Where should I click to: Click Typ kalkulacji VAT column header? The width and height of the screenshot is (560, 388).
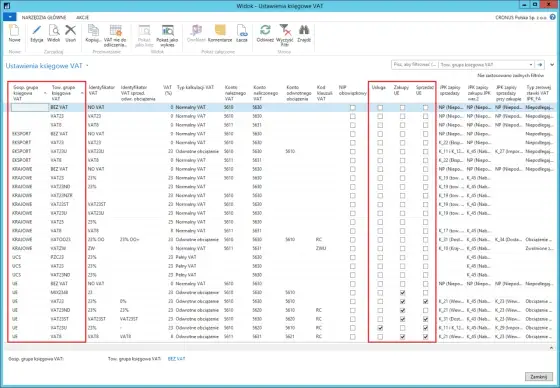[195, 87]
